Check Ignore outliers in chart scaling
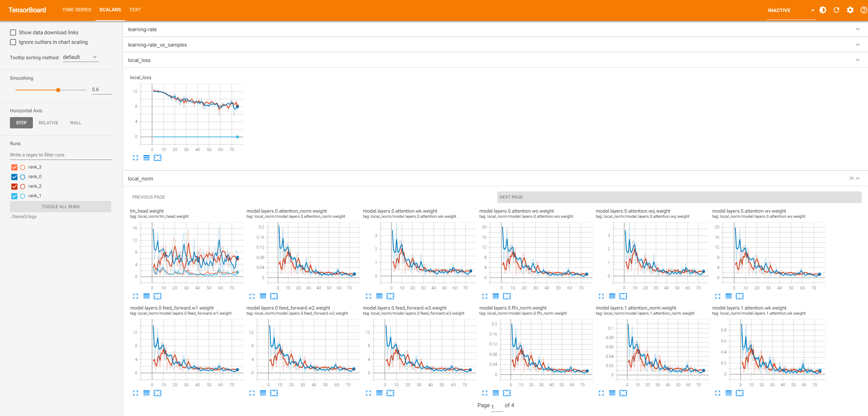The width and height of the screenshot is (868, 416). tap(13, 42)
